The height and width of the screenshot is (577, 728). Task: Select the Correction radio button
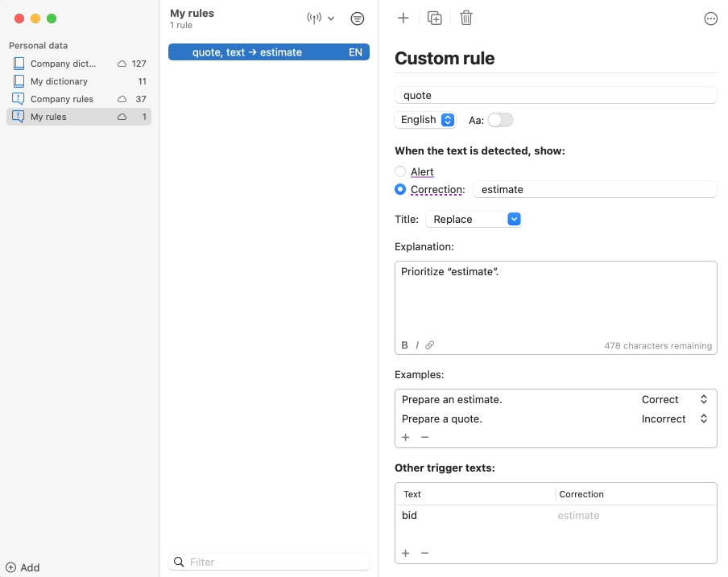(400, 190)
